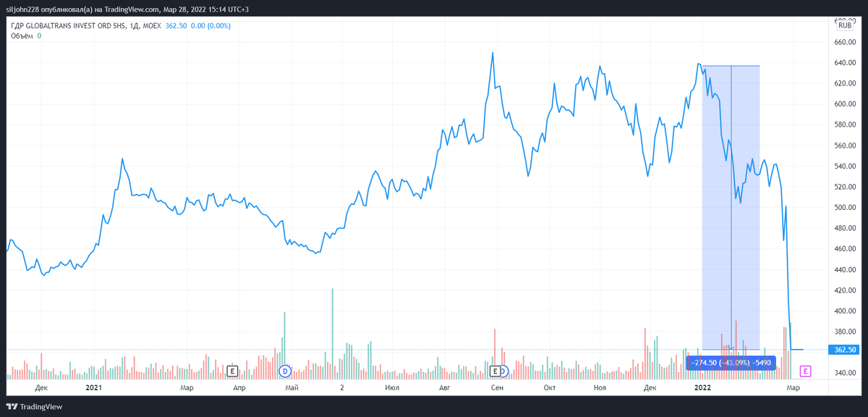Screen dimensions: 868x417
Task: Click the 440.00 price level on axis
Action: [846, 270]
